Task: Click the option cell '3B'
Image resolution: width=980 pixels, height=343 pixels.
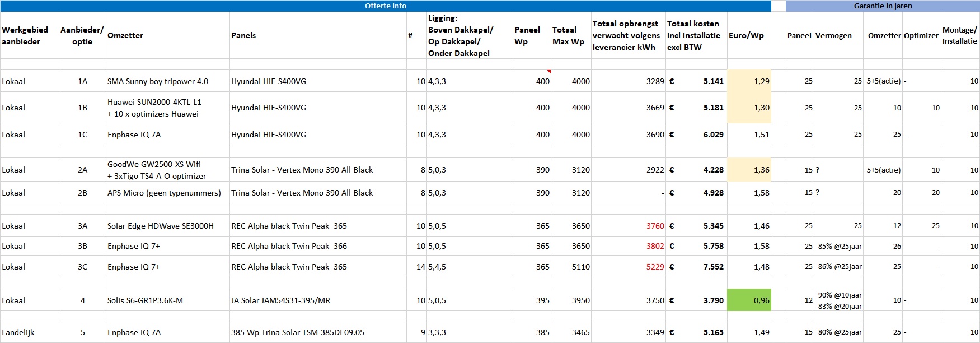Action: [x=82, y=246]
